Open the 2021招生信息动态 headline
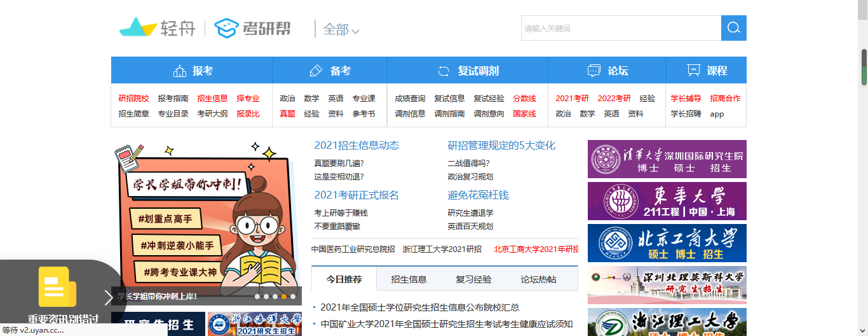868x336 pixels. 356,145
